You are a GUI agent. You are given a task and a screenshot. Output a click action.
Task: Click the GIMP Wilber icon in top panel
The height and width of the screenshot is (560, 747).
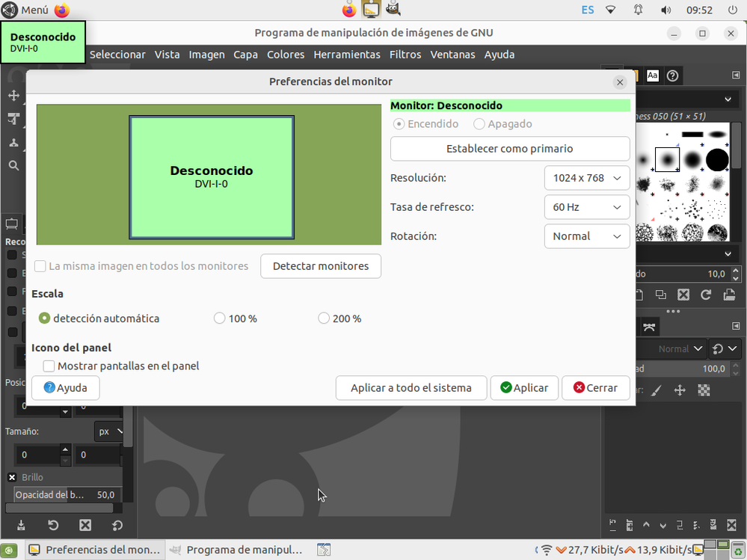pyautogui.click(x=393, y=9)
